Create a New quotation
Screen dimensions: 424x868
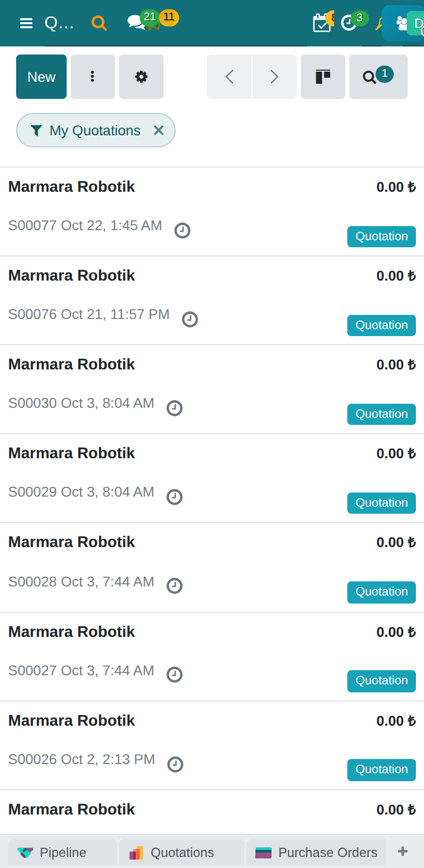tap(41, 77)
